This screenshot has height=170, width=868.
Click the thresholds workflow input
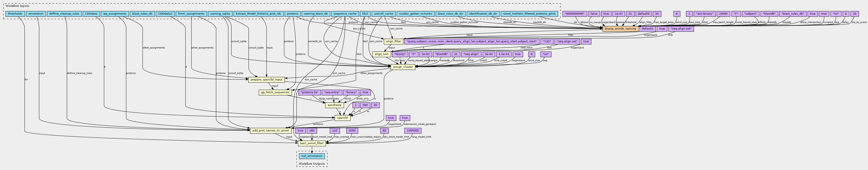(x=15, y=14)
